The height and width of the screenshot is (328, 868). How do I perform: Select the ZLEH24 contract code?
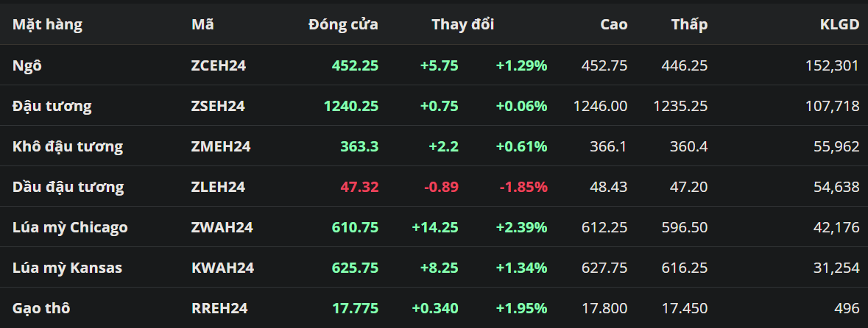(x=218, y=187)
